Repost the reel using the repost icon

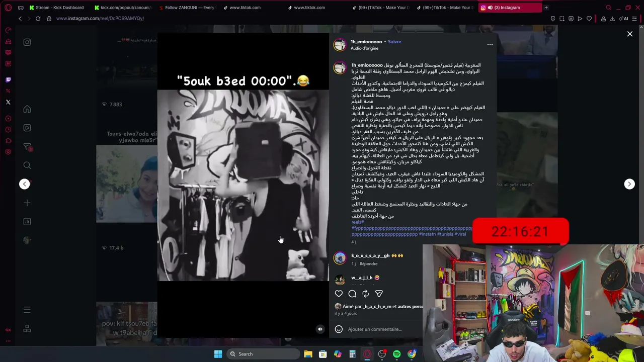(366, 294)
